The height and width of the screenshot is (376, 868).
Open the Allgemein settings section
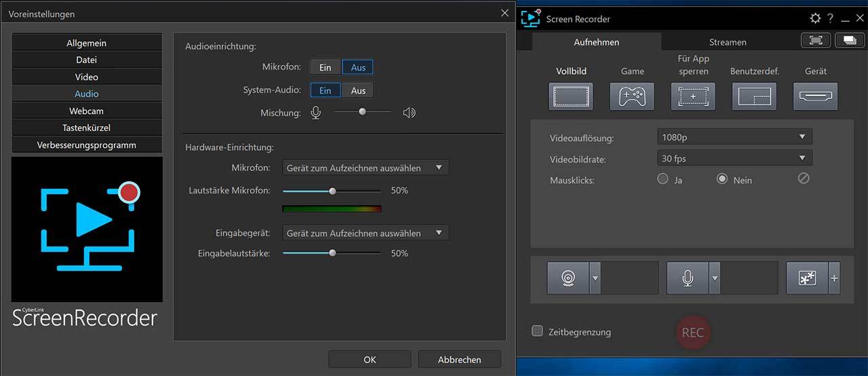tap(87, 43)
